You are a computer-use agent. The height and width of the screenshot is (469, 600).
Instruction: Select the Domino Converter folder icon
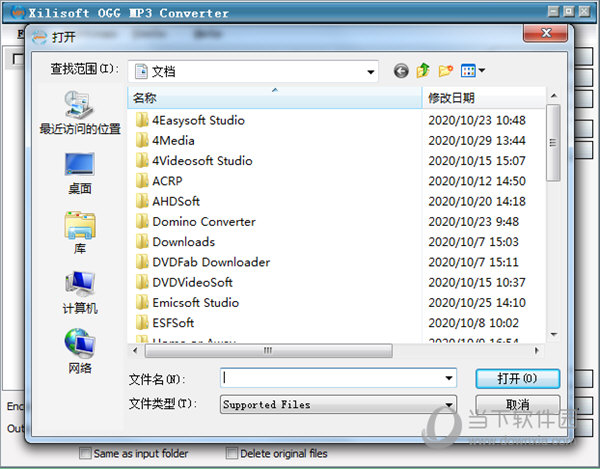[x=142, y=221]
